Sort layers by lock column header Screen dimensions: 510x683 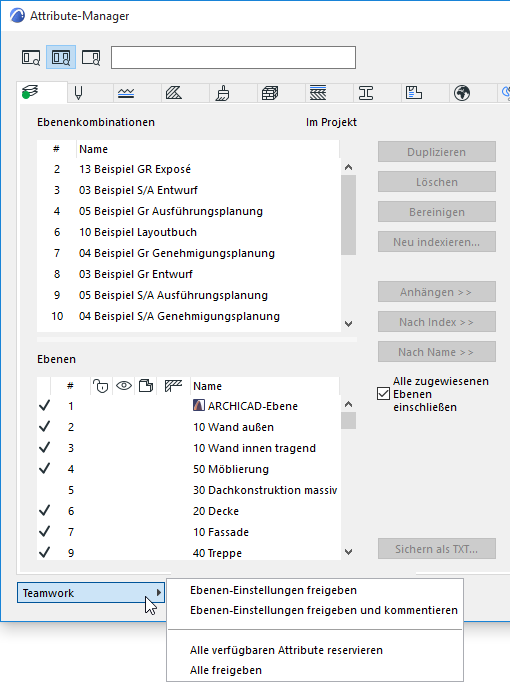[101, 386]
